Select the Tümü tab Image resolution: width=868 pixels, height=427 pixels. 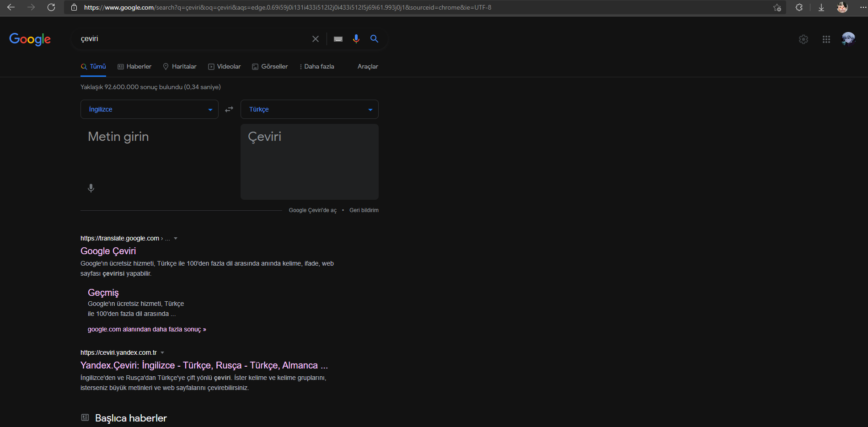(x=93, y=67)
